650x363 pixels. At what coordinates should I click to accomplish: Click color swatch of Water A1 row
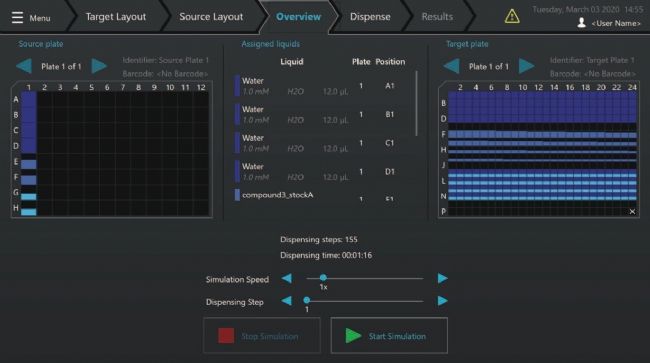(237, 86)
